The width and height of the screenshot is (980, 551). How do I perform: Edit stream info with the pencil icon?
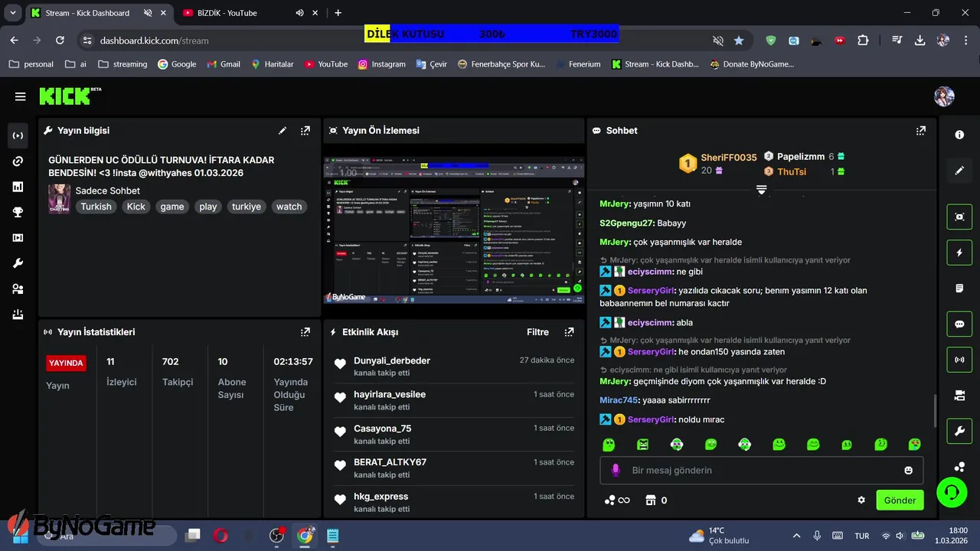[x=283, y=131]
